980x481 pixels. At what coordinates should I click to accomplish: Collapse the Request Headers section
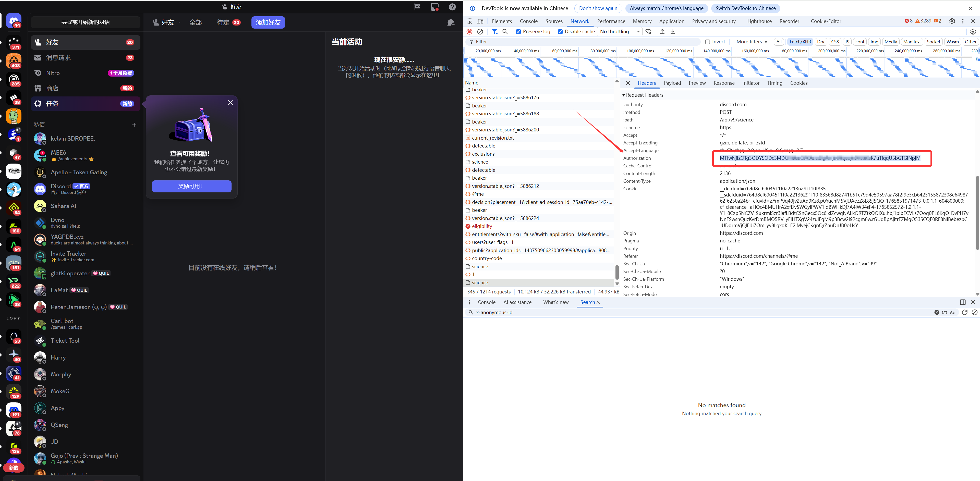[624, 95]
